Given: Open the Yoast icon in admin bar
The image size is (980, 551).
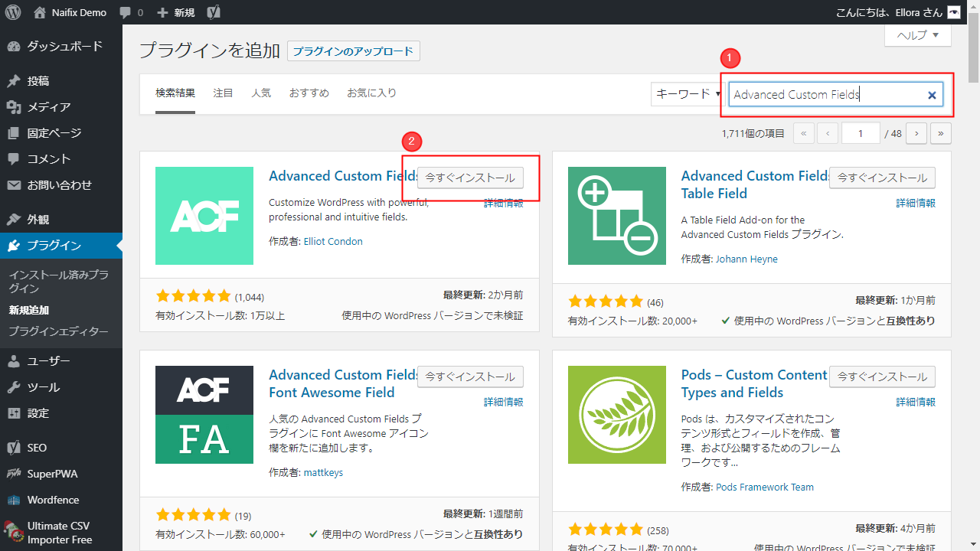Looking at the screenshot, I should [214, 12].
